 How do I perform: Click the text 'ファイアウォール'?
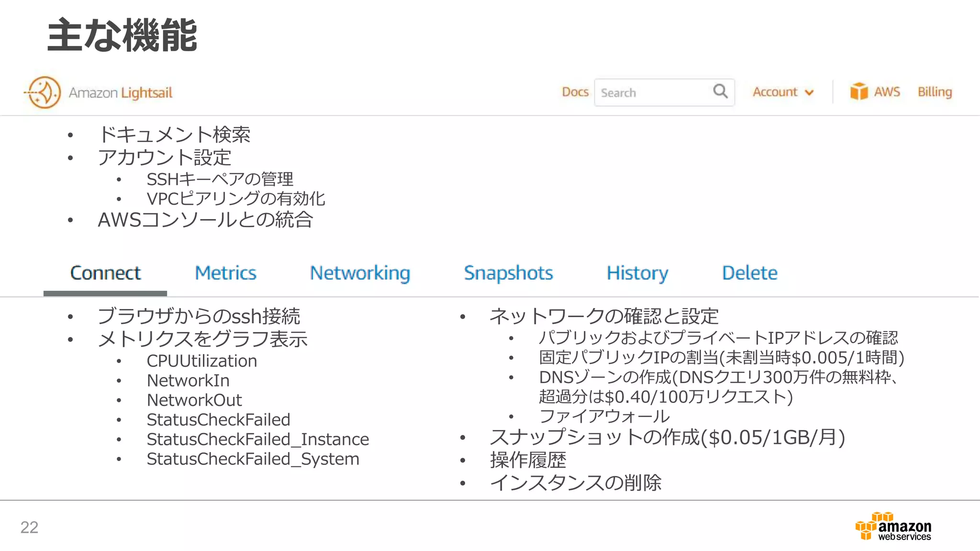pos(604,416)
